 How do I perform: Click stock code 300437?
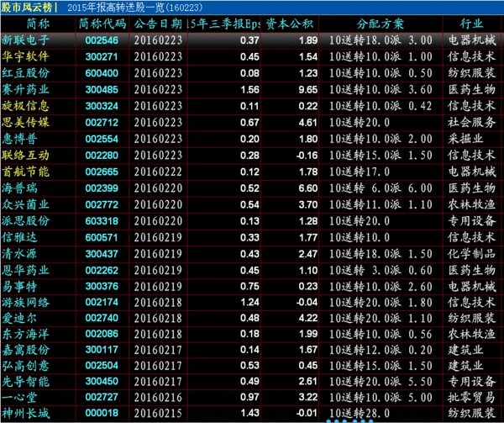tap(102, 253)
